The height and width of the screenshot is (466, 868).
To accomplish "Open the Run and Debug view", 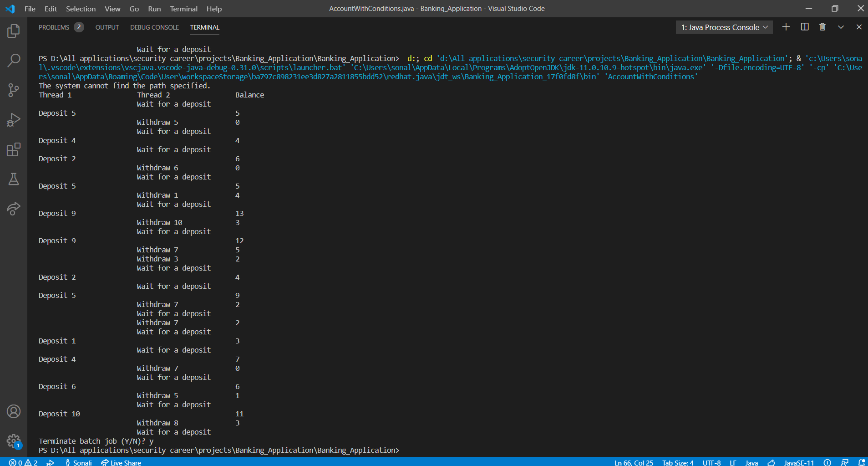I will 14,120.
